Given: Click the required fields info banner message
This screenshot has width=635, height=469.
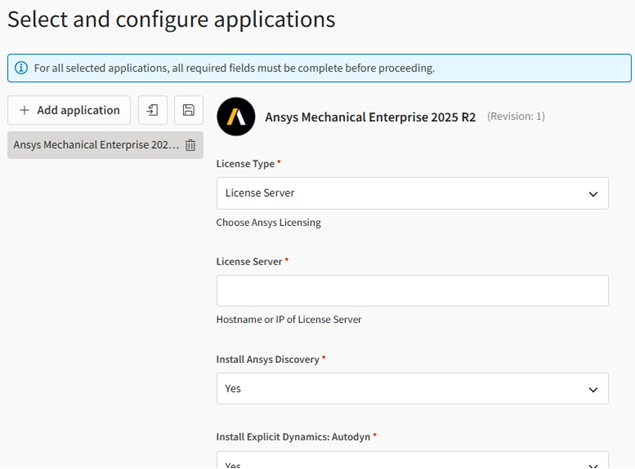Looking at the screenshot, I should tap(234, 68).
